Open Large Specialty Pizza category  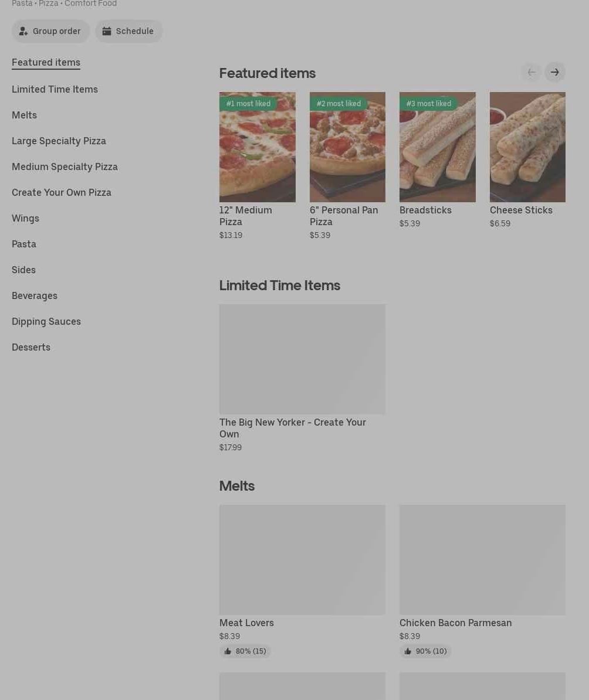[59, 141]
